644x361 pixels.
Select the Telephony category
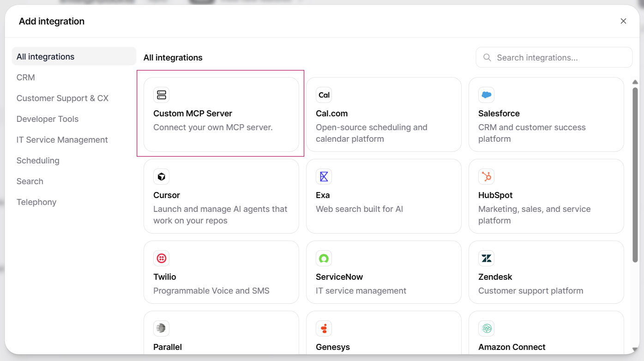point(36,202)
